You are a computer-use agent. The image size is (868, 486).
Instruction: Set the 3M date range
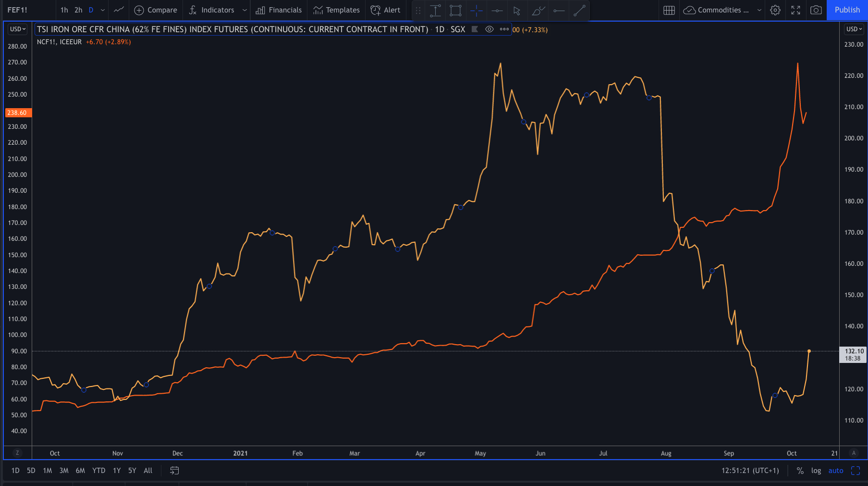[64, 471]
